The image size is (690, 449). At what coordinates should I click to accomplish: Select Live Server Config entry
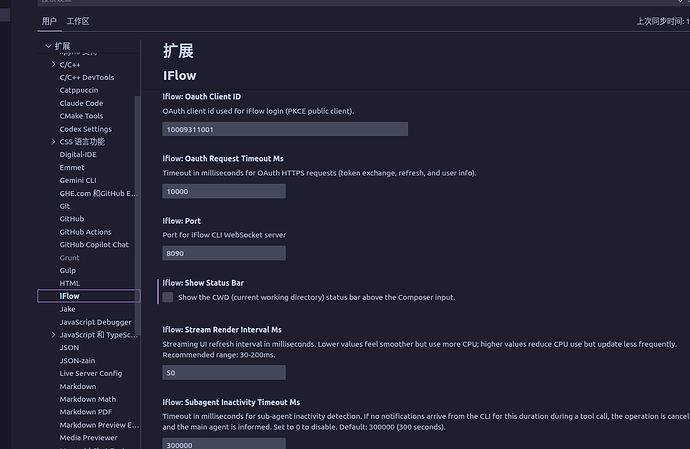pos(90,374)
